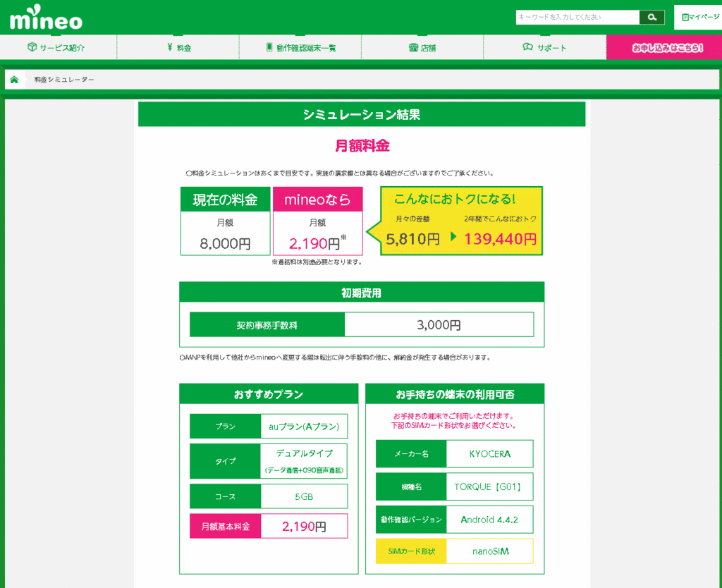The width and height of the screenshot is (722, 588).
Task: Click the 8,000円 current fee value
Action: pyautogui.click(x=225, y=243)
